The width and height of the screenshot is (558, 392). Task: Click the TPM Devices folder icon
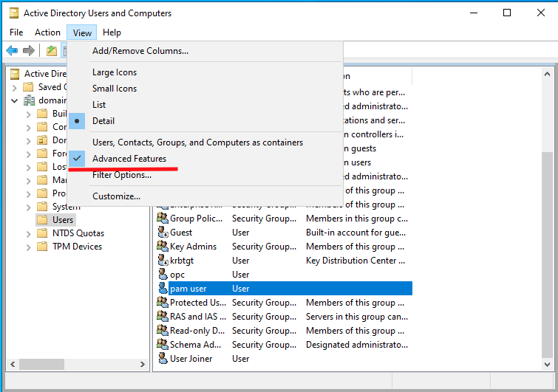tap(42, 247)
